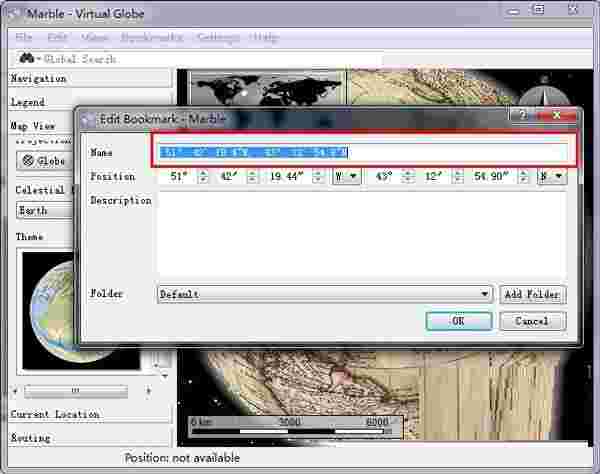This screenshot has width=600, height=474.
Task: Confirm the bookmark with OK
Action: tap(459, 321)
